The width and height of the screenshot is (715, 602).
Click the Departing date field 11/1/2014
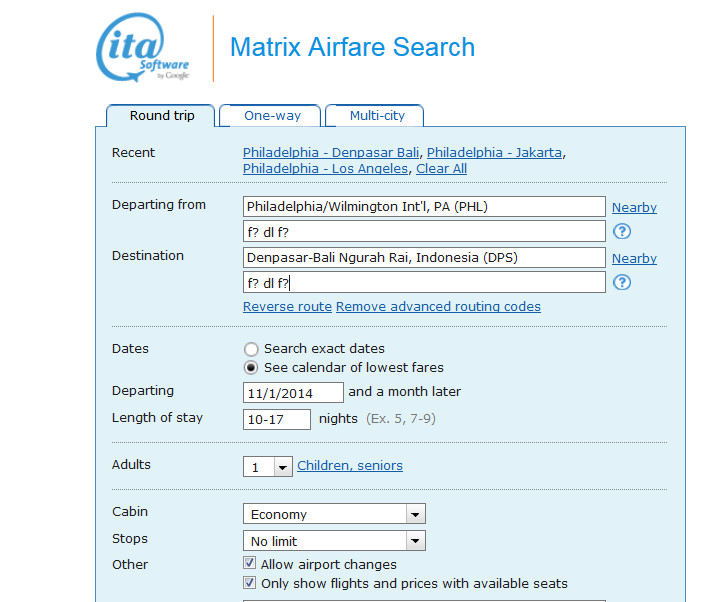coord(293,393)
